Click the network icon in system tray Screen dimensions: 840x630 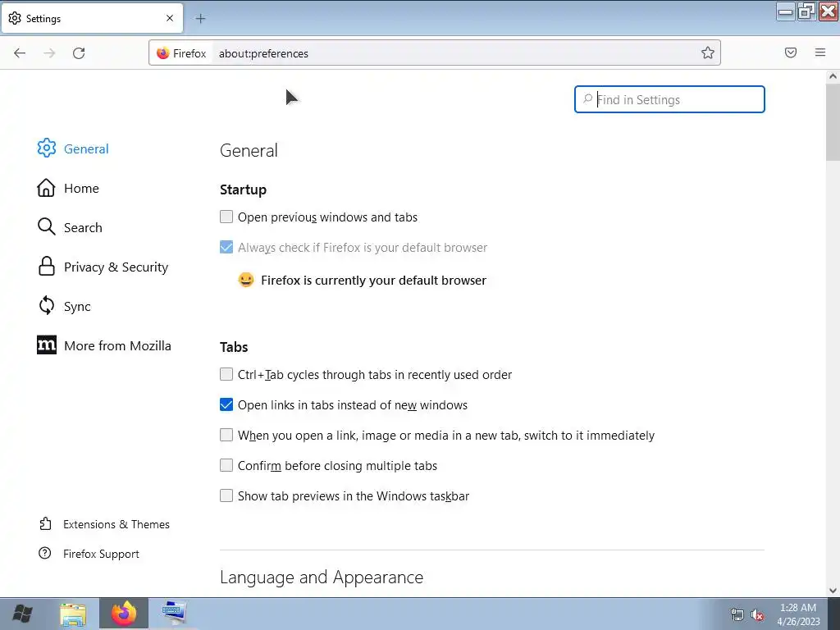pyautogui.click(x=737, y=614)
